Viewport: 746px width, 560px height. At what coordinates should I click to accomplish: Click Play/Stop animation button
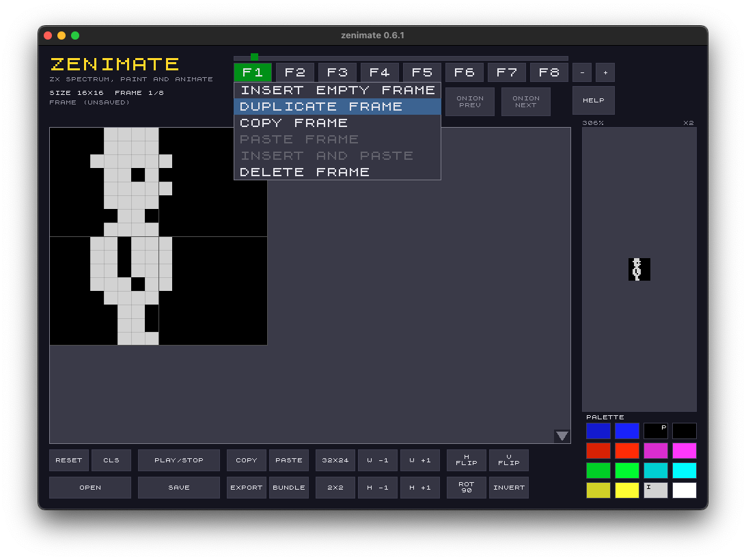[x=179, y=460]
